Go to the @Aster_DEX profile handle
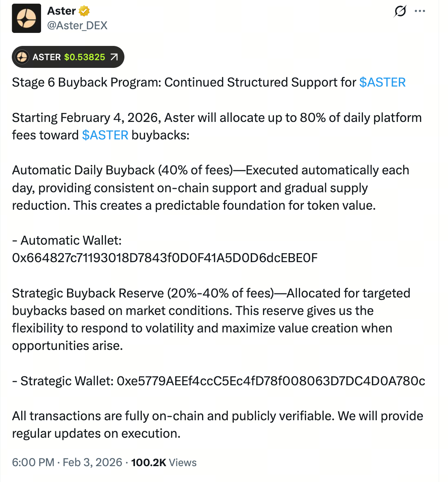This screenshot has width=448, height=482. click(x=77, y=25)
